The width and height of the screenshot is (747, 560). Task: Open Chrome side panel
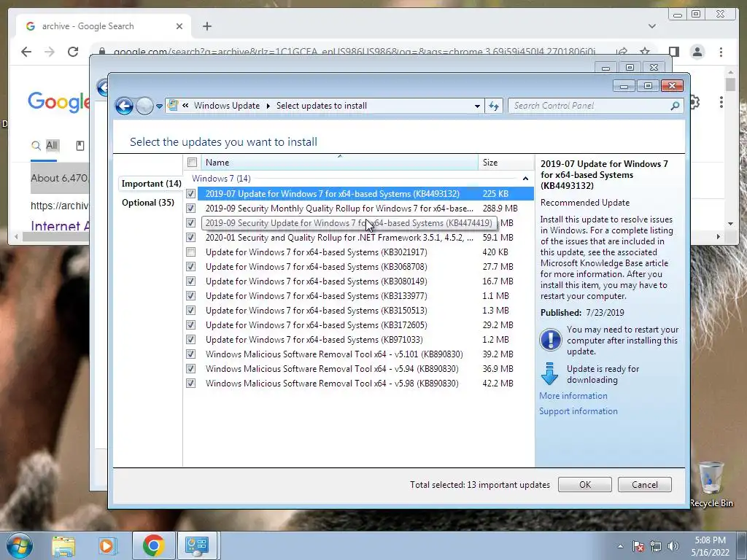coord(673,52)
